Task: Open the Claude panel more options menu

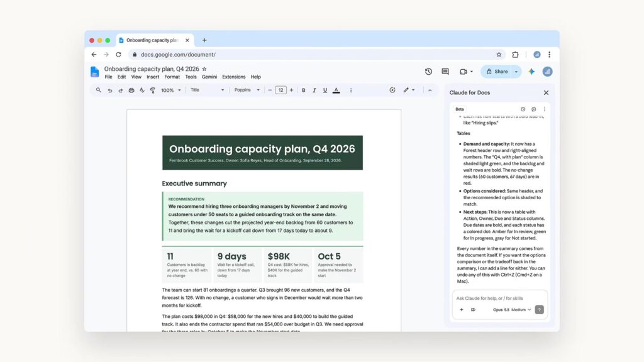Action: coord(544,109)
